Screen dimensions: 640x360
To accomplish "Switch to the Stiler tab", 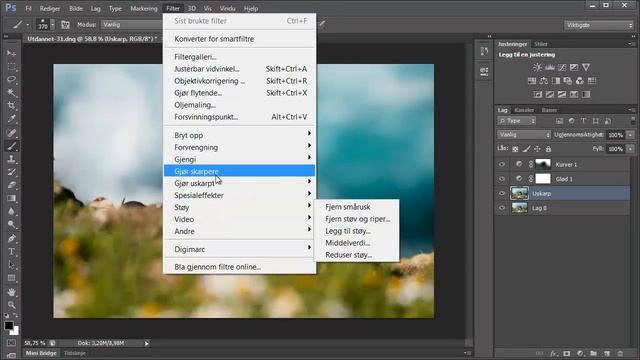I will point(541,44).
